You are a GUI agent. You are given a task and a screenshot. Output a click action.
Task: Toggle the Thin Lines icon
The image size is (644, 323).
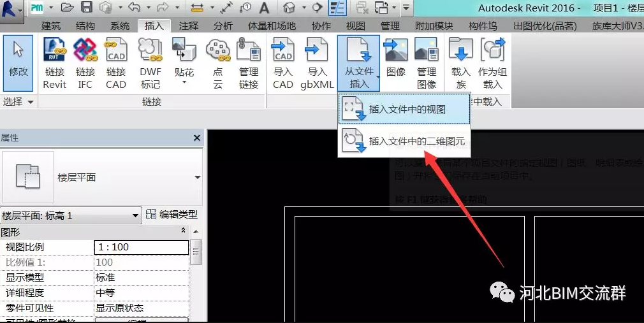[x=337, y=8]
